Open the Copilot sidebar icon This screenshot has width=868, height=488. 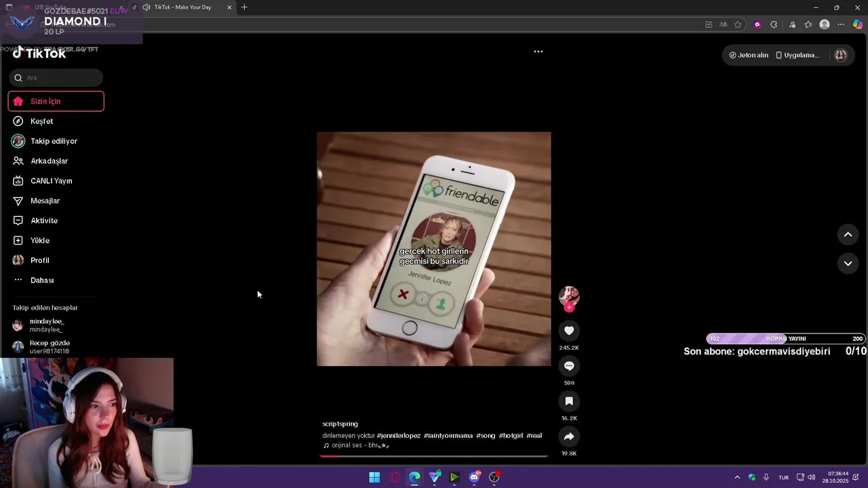tap(858, 24)
